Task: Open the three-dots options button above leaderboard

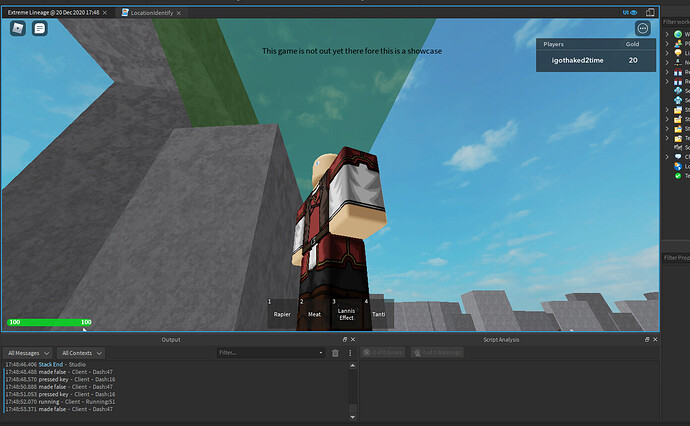Action: (x=642, y=29)
